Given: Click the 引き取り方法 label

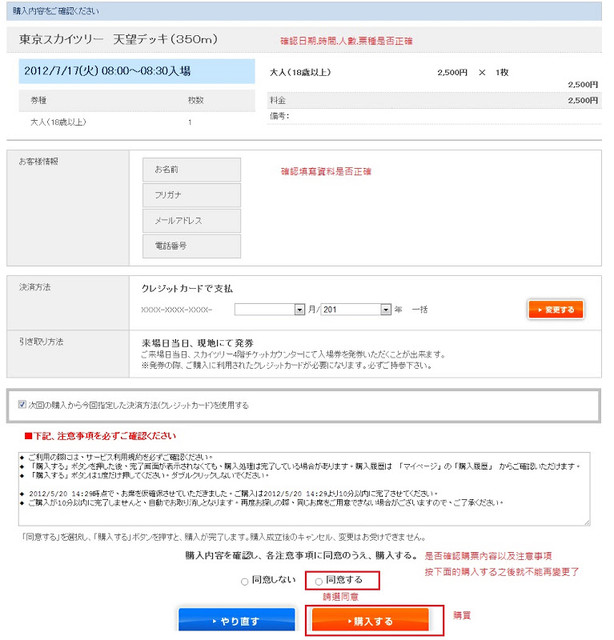Looking at the screenshot, I should pos(41,342).
